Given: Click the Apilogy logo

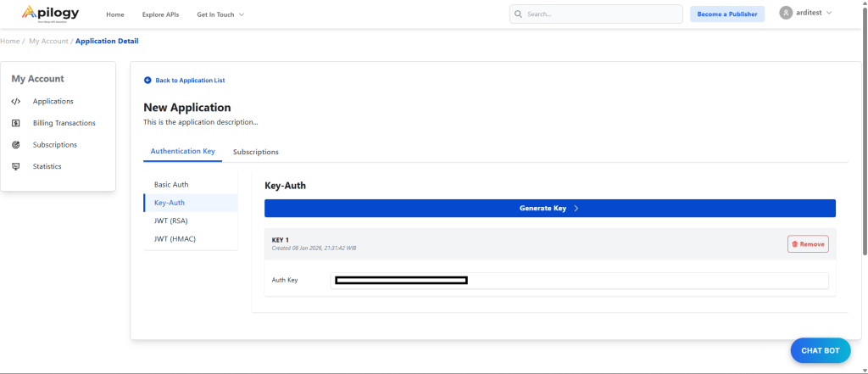Looking at the screenshot, I should 53,14.
